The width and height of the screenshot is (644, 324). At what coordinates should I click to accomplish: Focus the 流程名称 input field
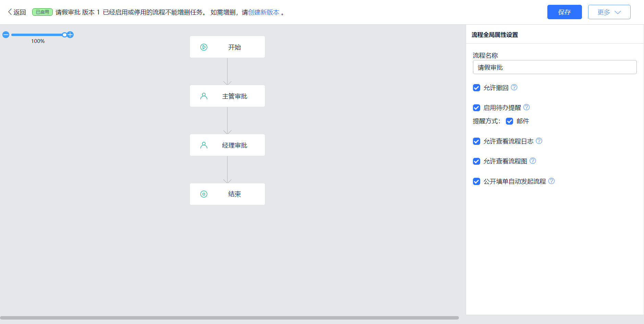554,67
